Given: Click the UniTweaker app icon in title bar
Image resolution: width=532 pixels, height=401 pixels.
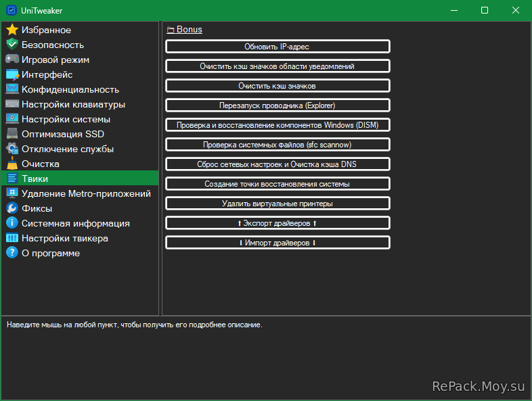Looking at the screenshot, I should pyautogui.click(x=12, y=10).
